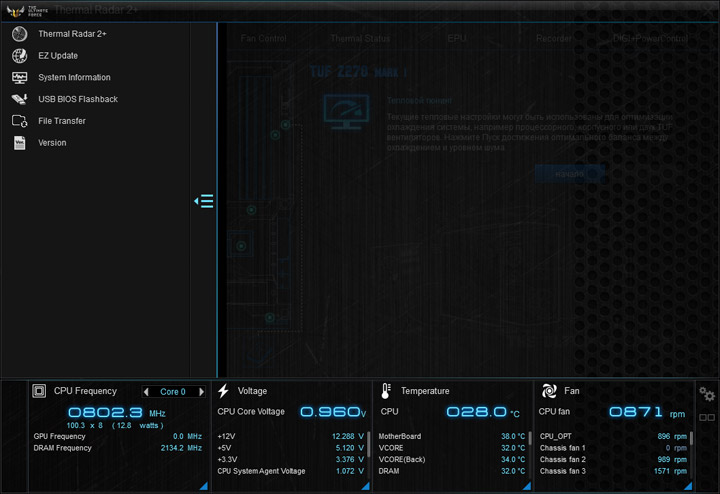Switch to the Thermal Status tab

click(360, 39)
